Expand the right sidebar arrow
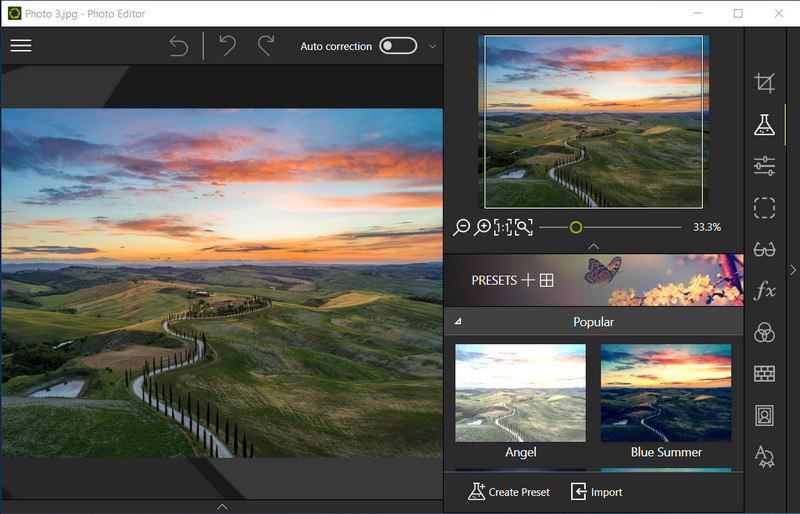Viewport: 800px width, 514px height. [793, 270]
